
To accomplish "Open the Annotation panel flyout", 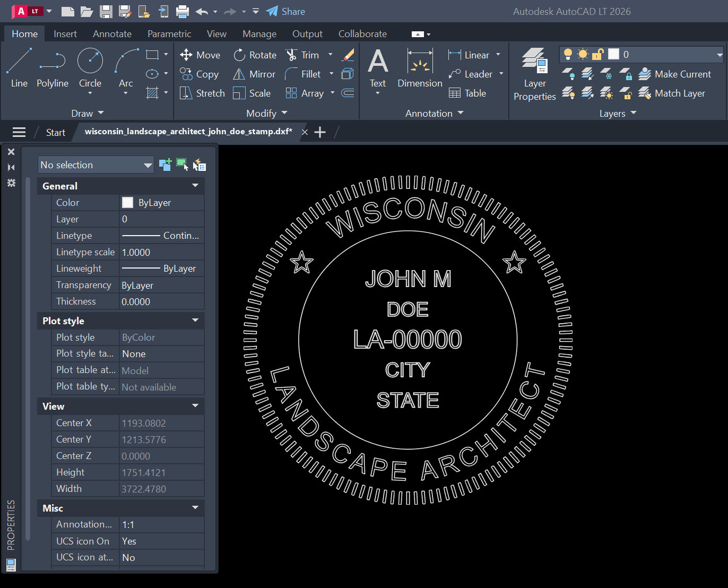I will tap(435, 113).
